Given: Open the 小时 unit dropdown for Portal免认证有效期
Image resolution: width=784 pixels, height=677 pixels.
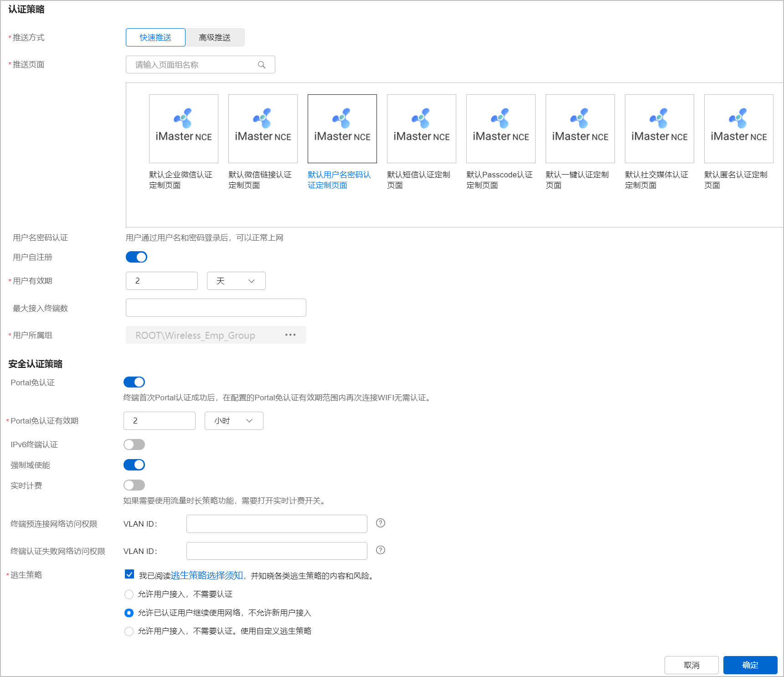Looking at the screenshot, I should coord(234,421).
